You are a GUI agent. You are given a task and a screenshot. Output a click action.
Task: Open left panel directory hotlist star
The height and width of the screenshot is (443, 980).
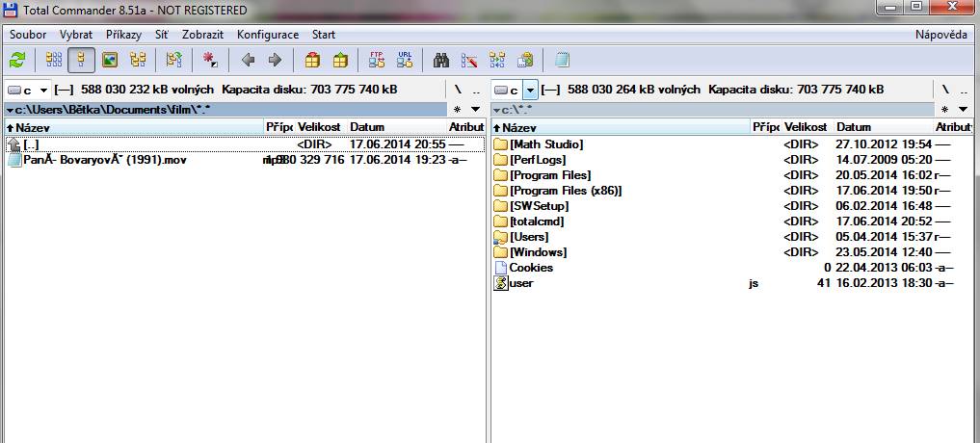coord(457,110)
